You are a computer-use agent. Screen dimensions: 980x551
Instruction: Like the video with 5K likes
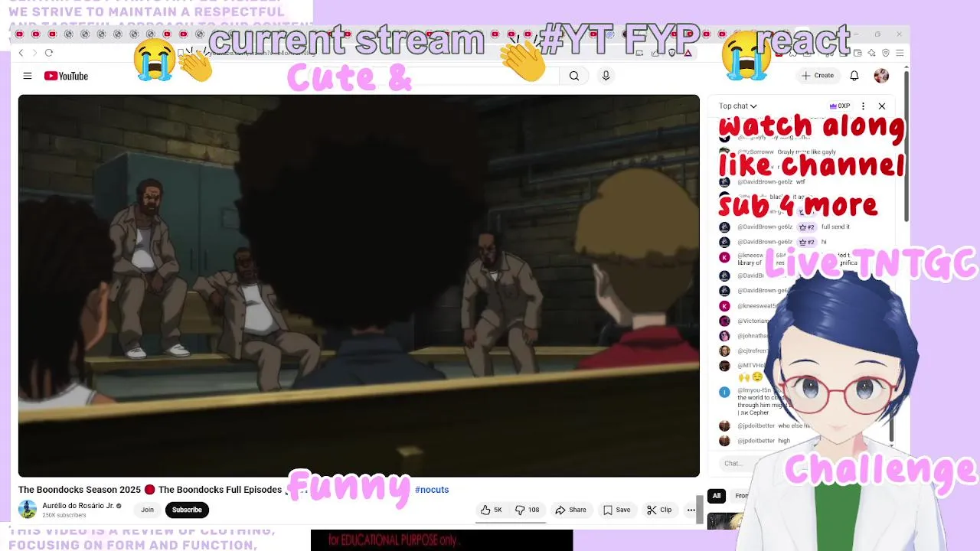[491, 510]
